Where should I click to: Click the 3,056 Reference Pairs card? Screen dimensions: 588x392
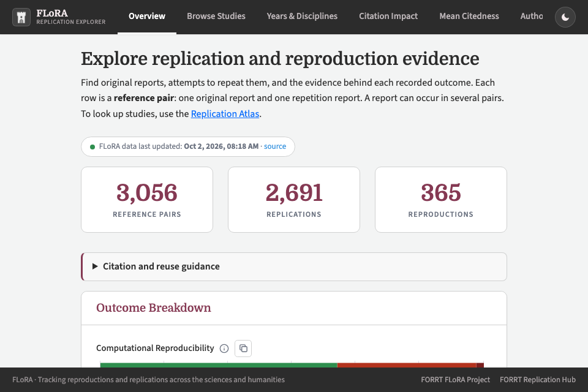[x=147, y=200]
